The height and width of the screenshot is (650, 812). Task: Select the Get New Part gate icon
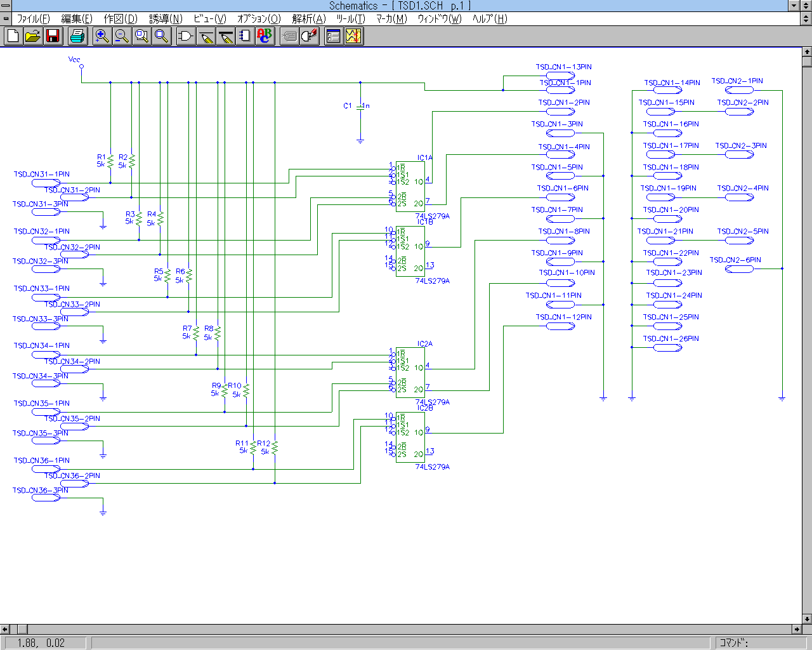(186, 36)
